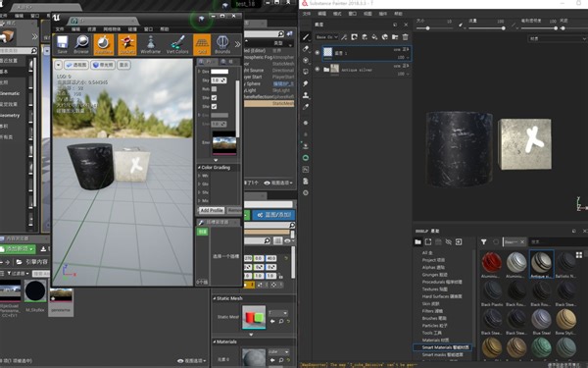Enable Wireframe view in the mesh editor
This screenshot has height=368, width=588.
[x=150, y=44]
